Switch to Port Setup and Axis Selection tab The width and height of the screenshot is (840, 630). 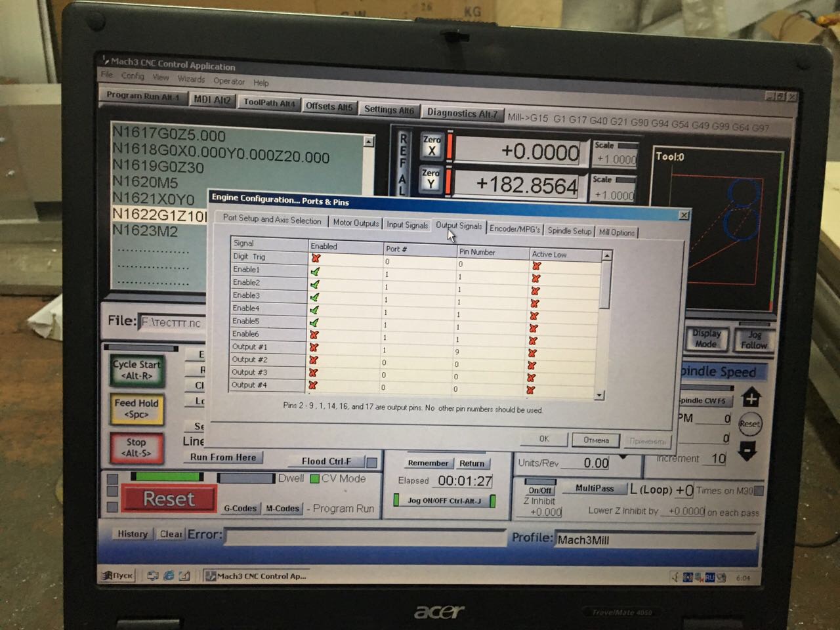pyautogui.click(x=272, y=220)
